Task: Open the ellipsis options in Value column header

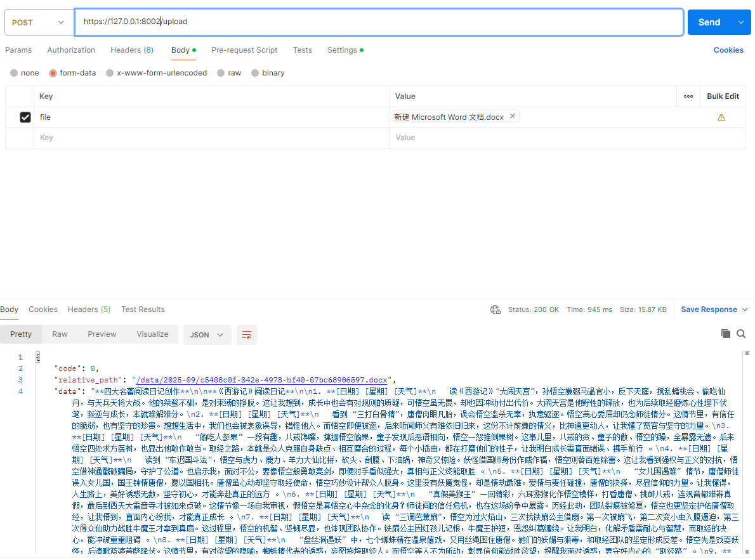Action: coord(688,96)
